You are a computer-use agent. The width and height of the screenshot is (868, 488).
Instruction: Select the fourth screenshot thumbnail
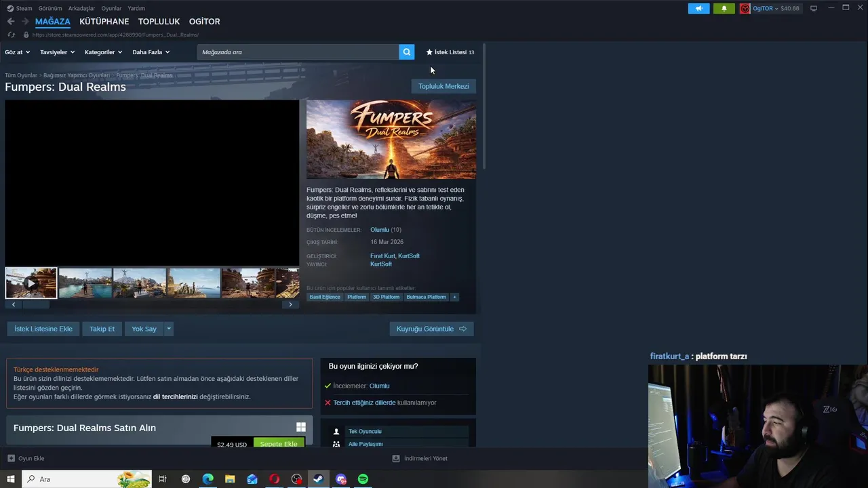click(x=194, y=283)
